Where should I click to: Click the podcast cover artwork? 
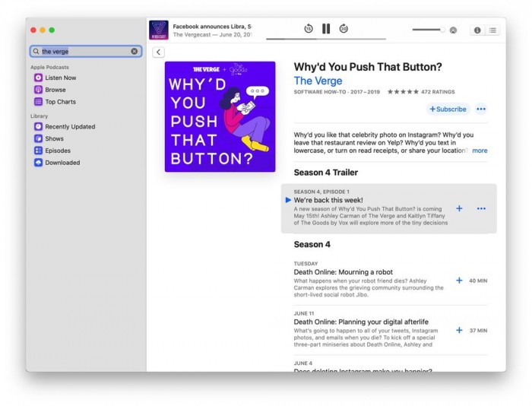(220, 116)
